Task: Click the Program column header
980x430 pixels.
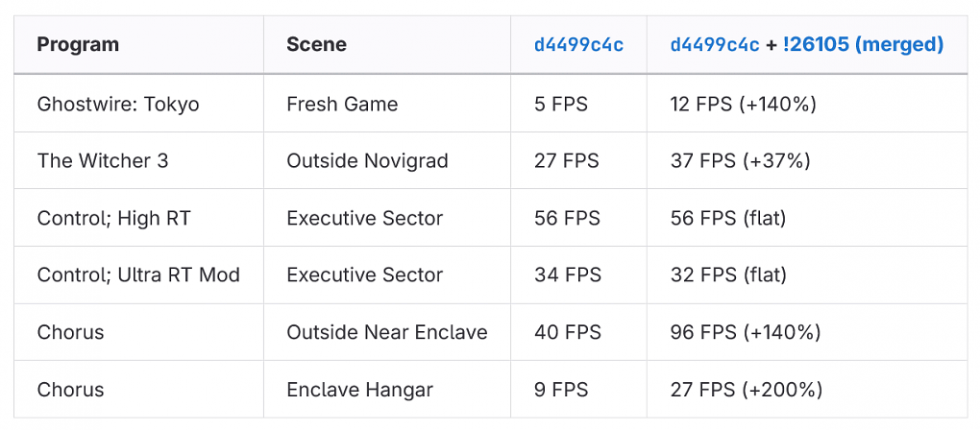Action: pyautogui.click(x=78, y=45)
